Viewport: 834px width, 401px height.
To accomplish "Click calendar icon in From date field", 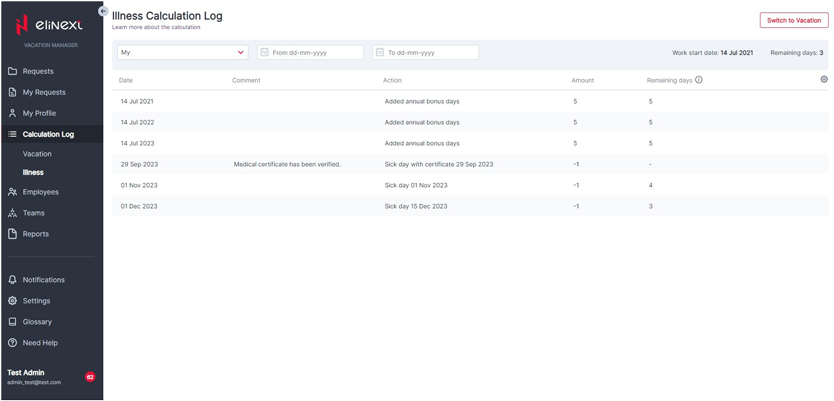I will (x=265, y=52).
